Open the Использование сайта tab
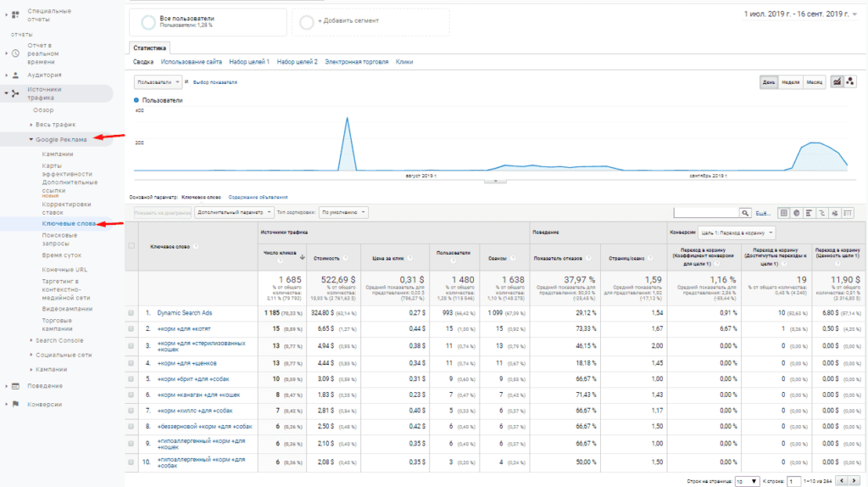This screenshot has height=487, width=868. 192,62
